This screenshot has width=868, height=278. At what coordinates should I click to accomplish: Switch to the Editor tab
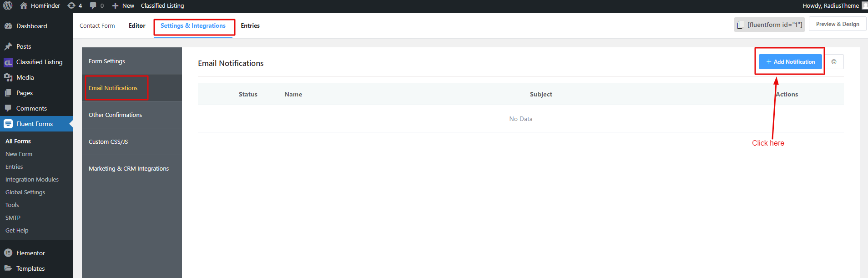pyautogui.click(x=137, y=25)
